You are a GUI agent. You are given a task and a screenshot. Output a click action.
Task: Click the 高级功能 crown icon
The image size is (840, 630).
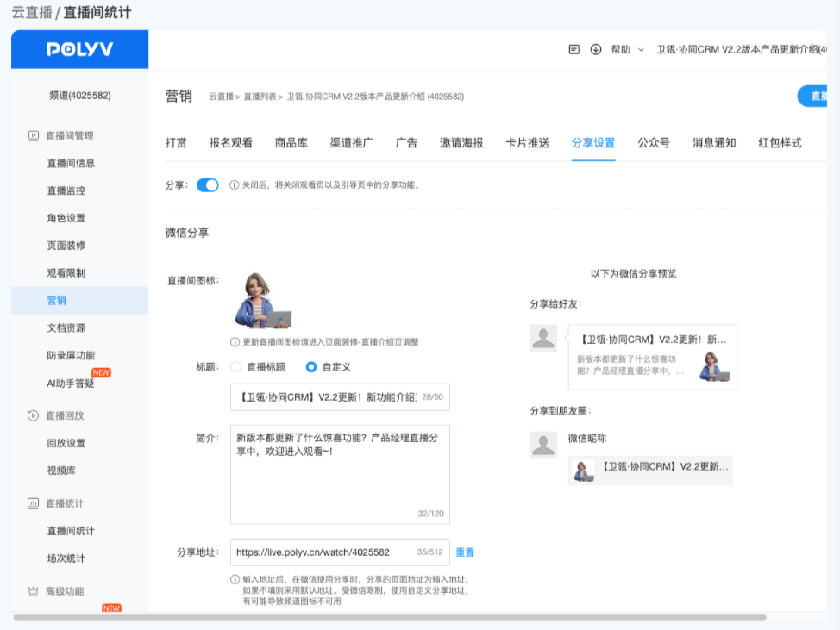tap(34, 591)
